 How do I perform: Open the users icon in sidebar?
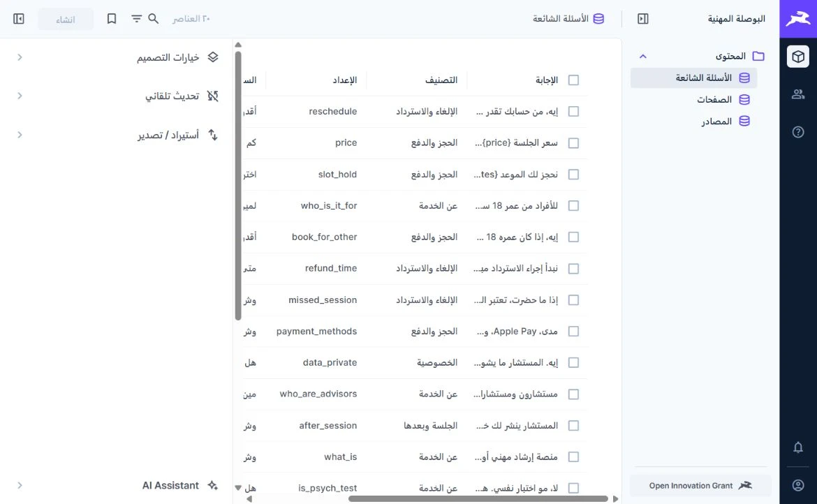point(797,94)
